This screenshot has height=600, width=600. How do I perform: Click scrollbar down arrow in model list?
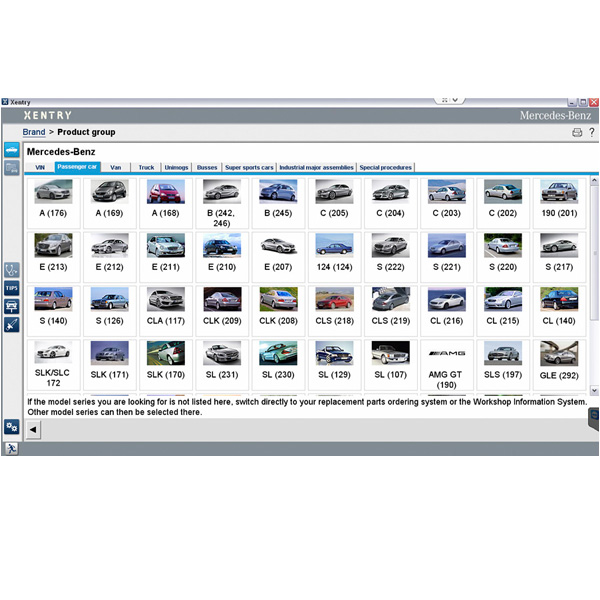pos(594,390)
